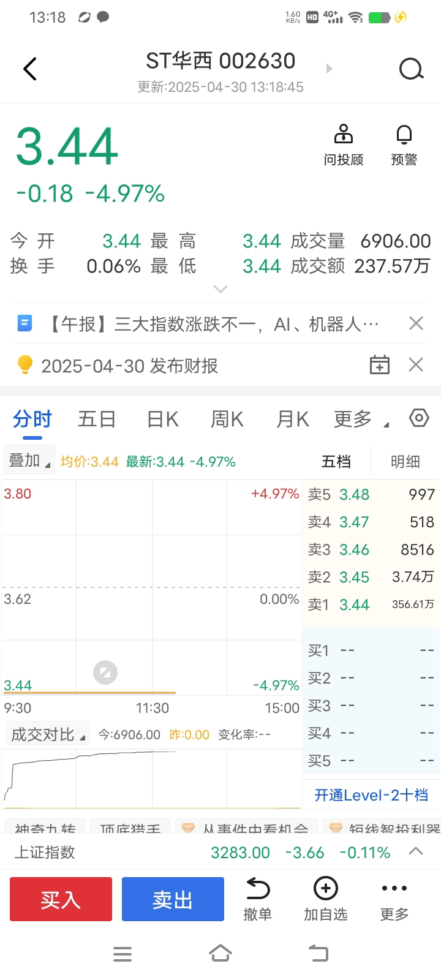Screen dimensions: 441x980
Task: Select 明细 trade detail tab
Action: [405, 461]
